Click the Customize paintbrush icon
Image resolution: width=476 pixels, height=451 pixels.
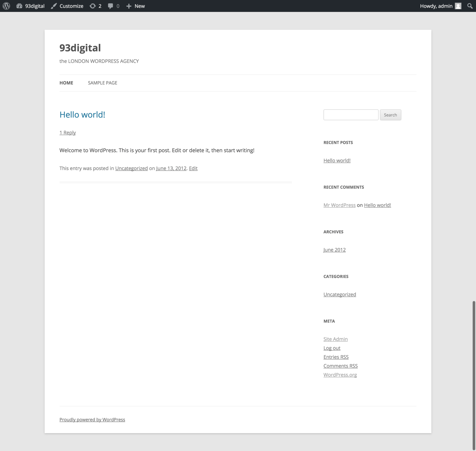pyautogui.click(x=54, y=6)
